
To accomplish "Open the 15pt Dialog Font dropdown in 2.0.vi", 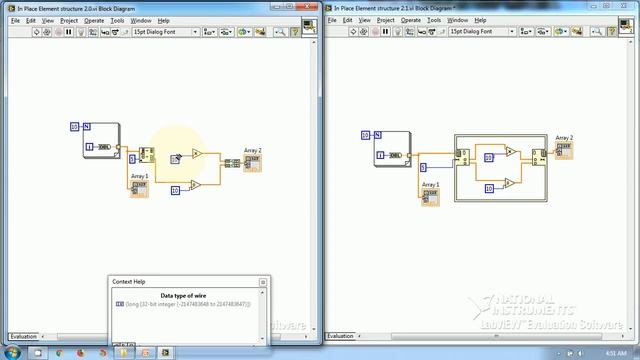I will [x=166, y=32].
